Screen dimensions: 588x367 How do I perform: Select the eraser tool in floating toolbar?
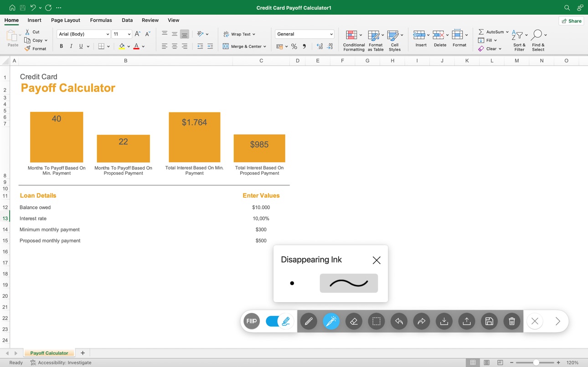coord(354,321)
